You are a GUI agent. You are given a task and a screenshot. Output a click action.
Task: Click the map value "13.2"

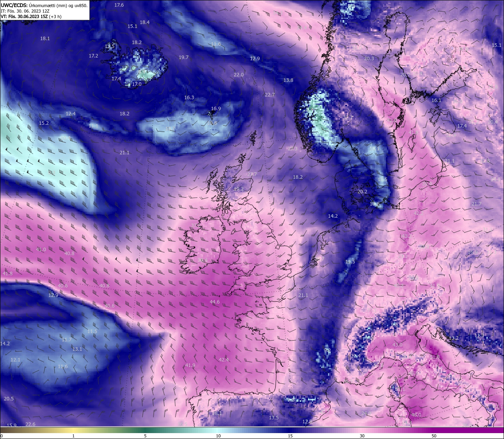(454, 338)
